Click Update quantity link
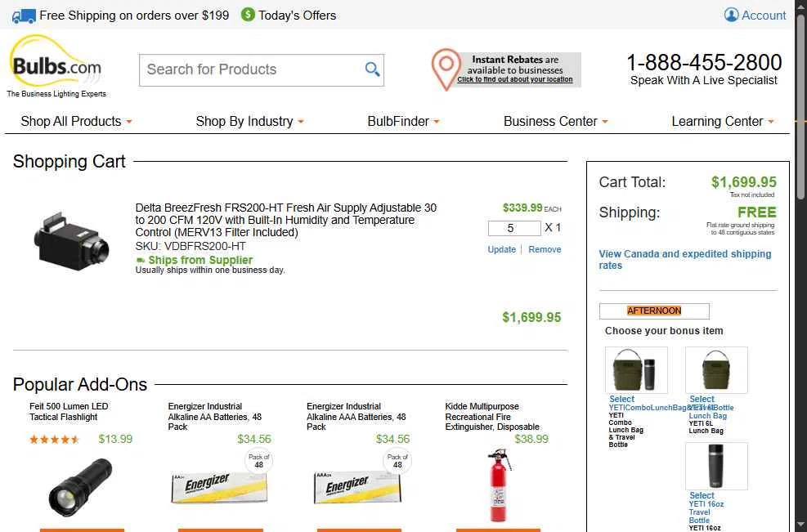 coord(501,249)
